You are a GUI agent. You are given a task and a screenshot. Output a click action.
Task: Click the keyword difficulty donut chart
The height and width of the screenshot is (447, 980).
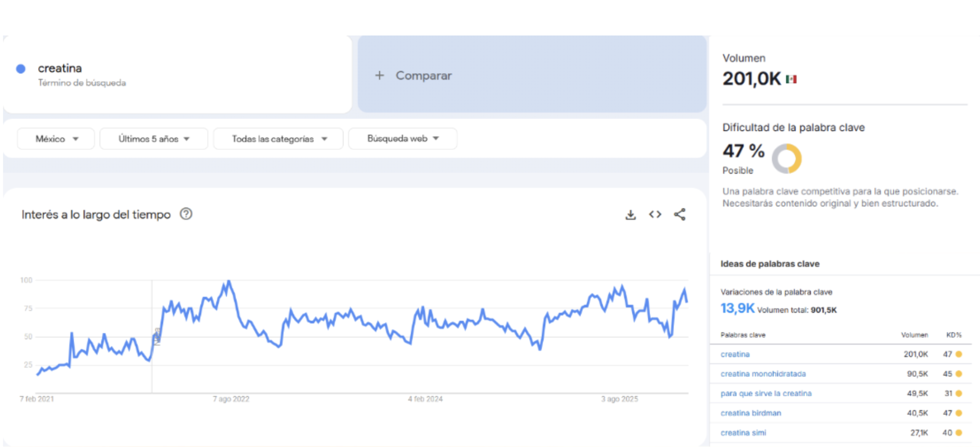[x=786, y=159]
